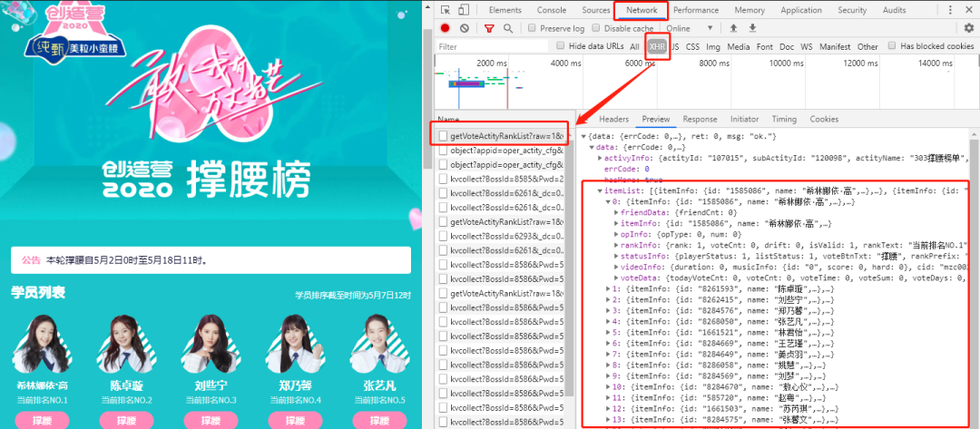The width and height of the screenshot is (980, 429).
Task: Import HAR file with upload arrow
Action: (733, 28)
